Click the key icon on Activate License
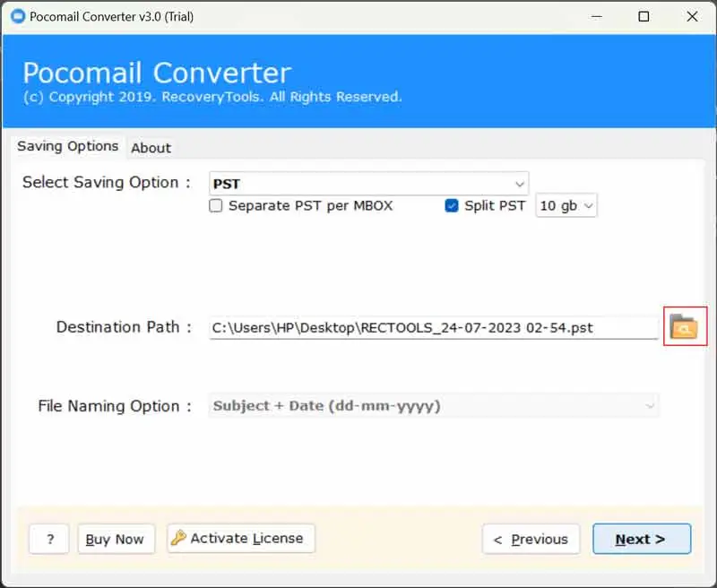Viewport: 717px width, 588px height. click(178, 538)
